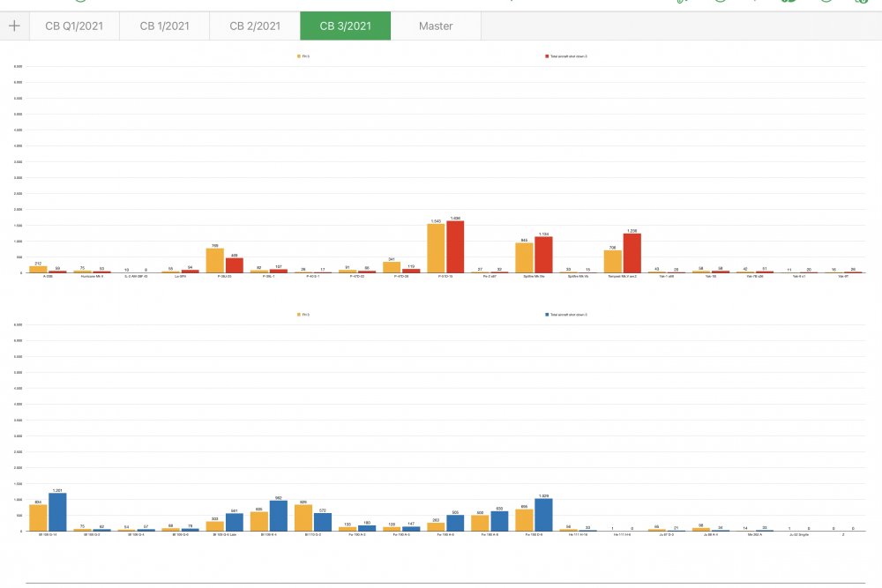
Task: Click the blue legend swatch in the bottom chart
Action: [x=547, y=315]
